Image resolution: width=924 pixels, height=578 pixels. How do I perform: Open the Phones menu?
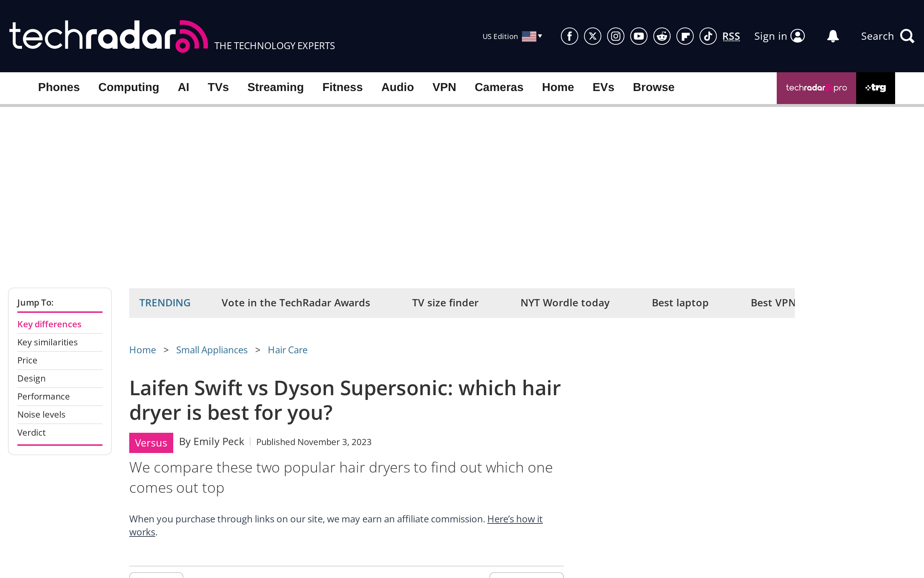[59, 87]
